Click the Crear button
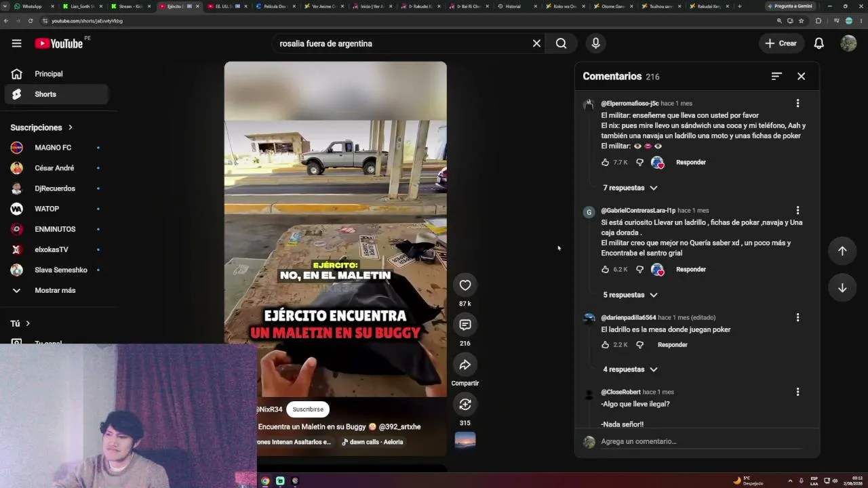The image size is (868, 488). [781, 43]
